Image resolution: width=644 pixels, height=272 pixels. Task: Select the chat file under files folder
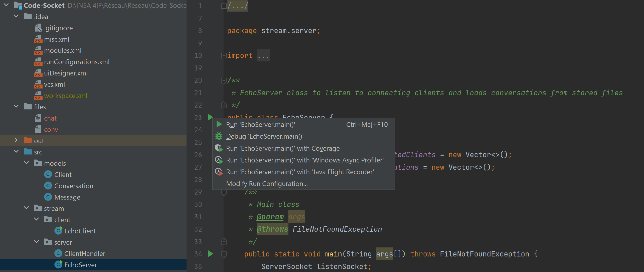coord(50,118)
